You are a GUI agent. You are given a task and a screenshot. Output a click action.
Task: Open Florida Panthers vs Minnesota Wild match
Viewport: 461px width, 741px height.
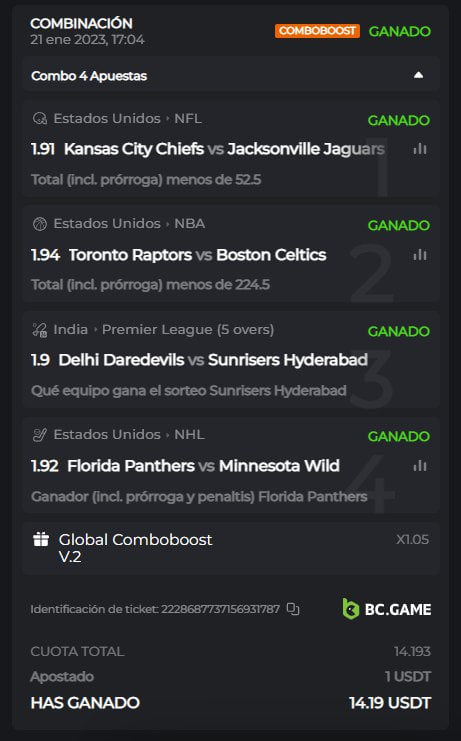click(203, 466)
